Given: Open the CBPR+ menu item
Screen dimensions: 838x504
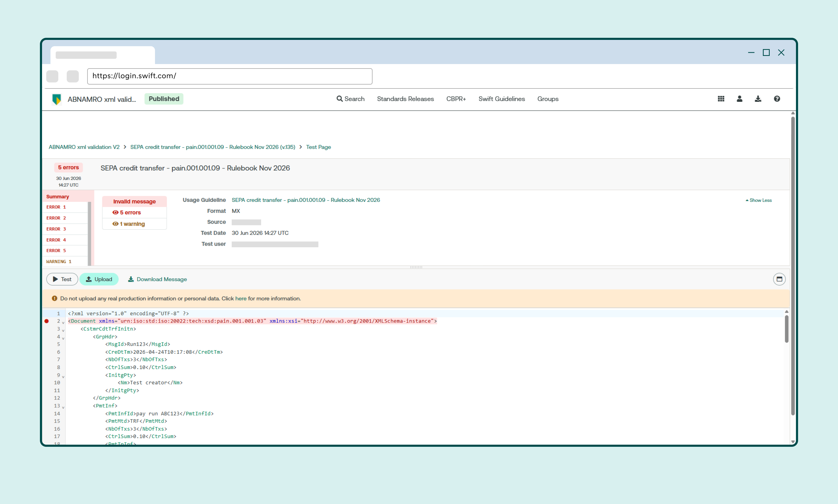Looking at the screenshot, I should (x=456, y=99).
